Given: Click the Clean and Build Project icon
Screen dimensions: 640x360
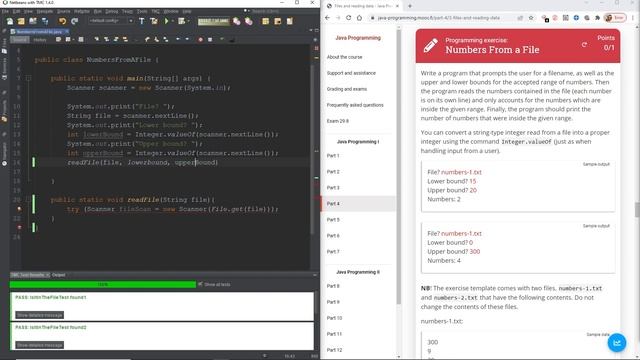Looking at the screenshot, I should coord(154,21).
